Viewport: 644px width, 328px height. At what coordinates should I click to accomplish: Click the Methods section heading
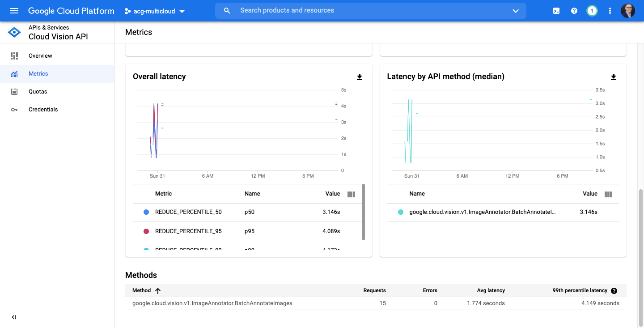(141, 275)
